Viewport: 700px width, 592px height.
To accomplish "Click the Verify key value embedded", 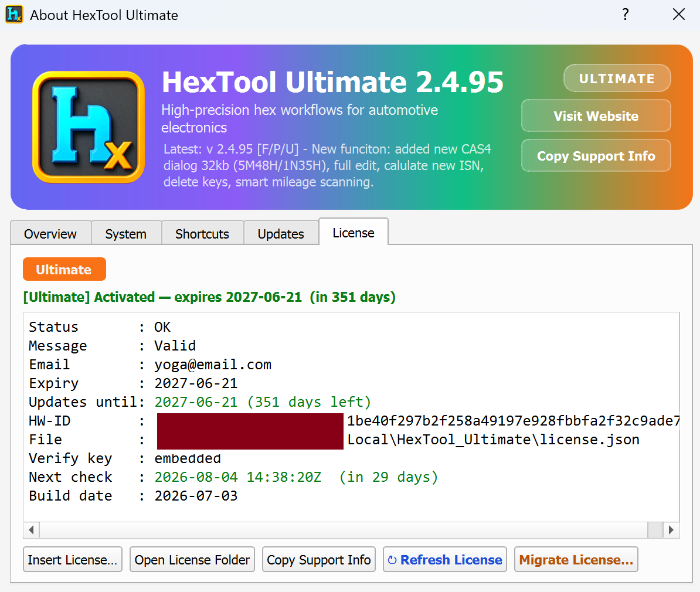I will click(x=188, y=458).
